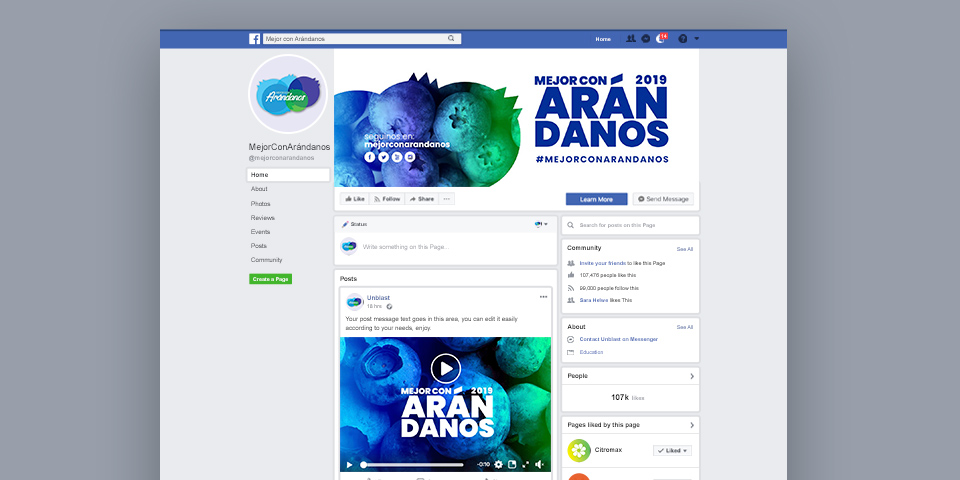Image resolution: width=960 pixels, height=480 pixels.
Task: Click the Send Message button
Action: point(663,199)
